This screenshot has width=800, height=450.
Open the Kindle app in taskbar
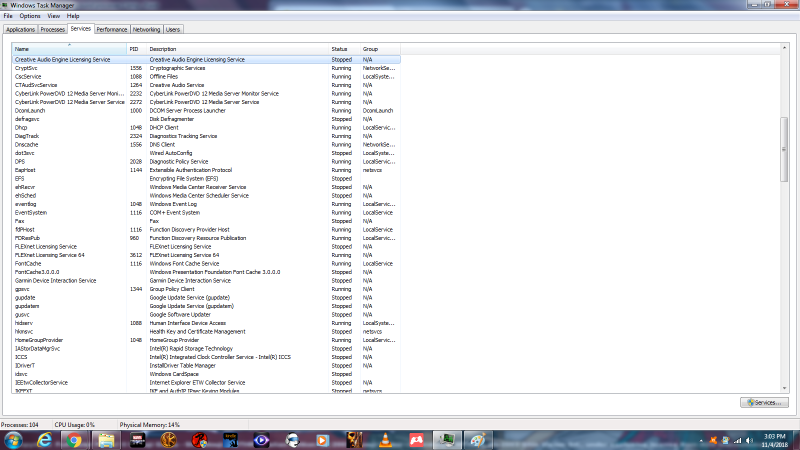230,440
